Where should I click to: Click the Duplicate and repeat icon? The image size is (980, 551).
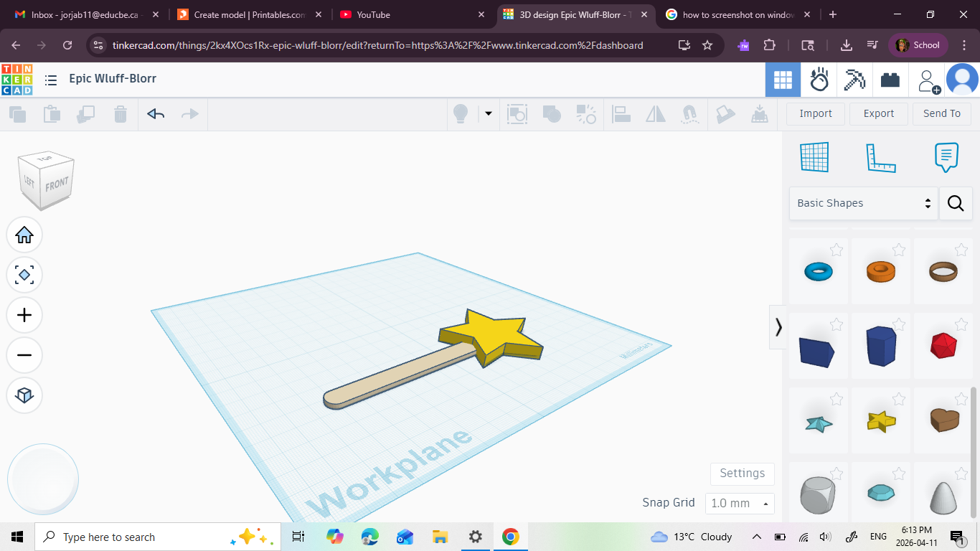pos(86,113)
